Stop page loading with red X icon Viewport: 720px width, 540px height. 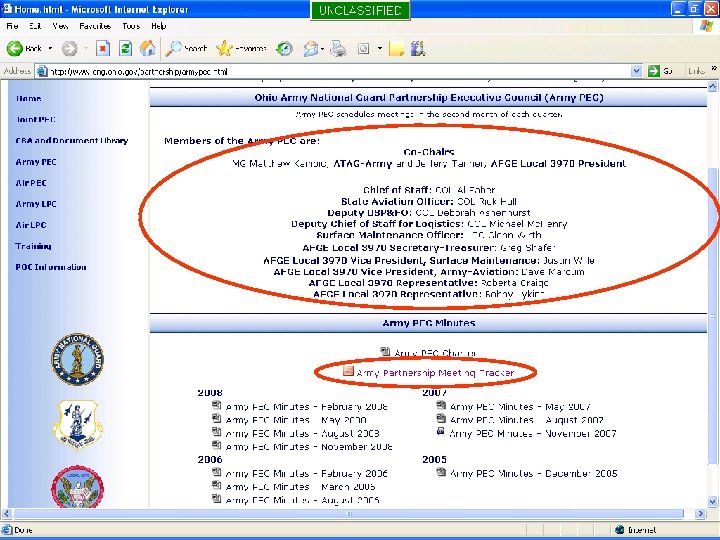pyautogui.click(x=103, y=48)
